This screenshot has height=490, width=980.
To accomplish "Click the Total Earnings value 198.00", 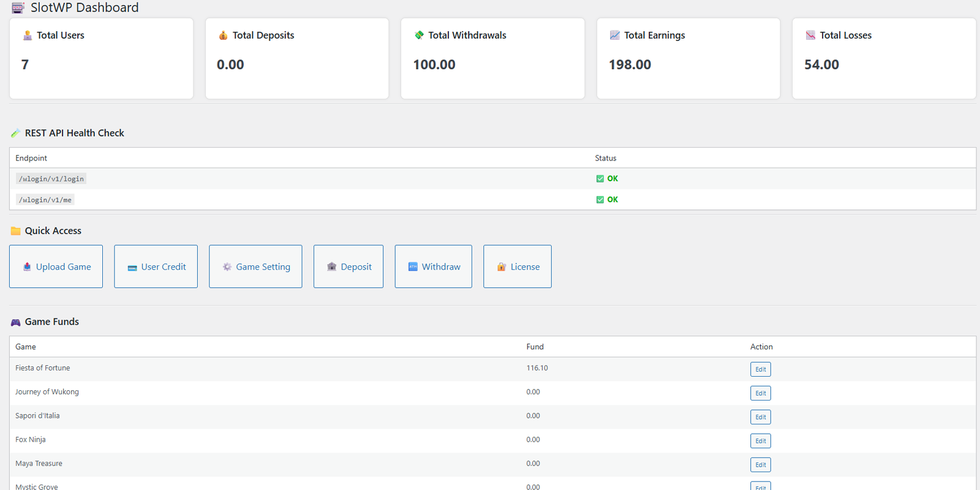I will [x=630, y=65].
